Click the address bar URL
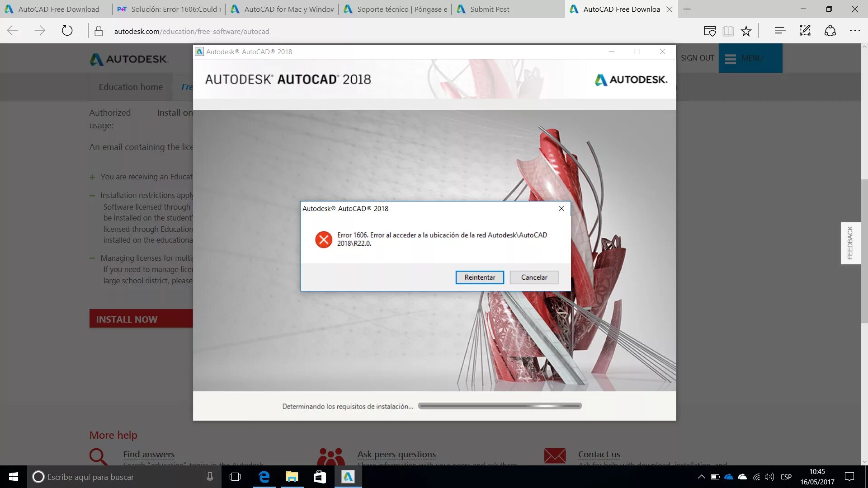The width and height of the screenshot is (868, 488). coord(192,31)
